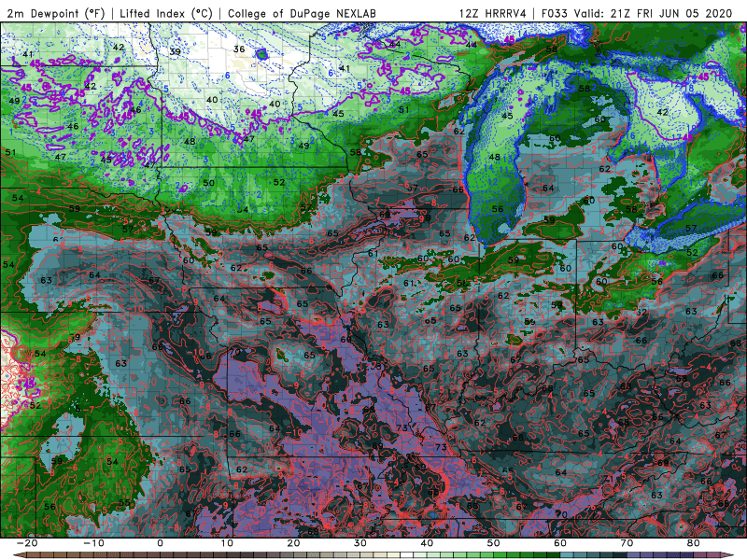The width and height of the screenshot is (747, 560).
Task: Click the "12Z HRRRV4" model run label
Action: [493, 13]
